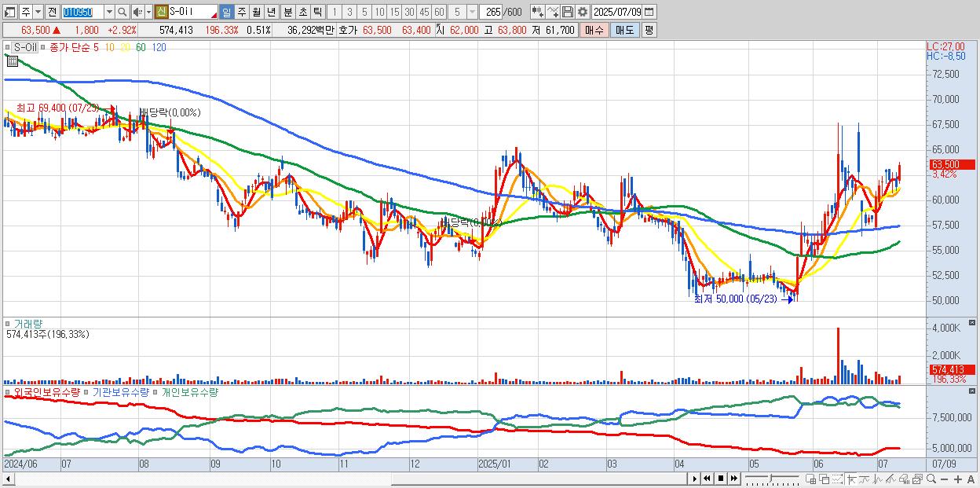The width and height of the screenshot is (980, 488).
Task: Collapse the volume panel top-right box
Action: coord(974,322)
